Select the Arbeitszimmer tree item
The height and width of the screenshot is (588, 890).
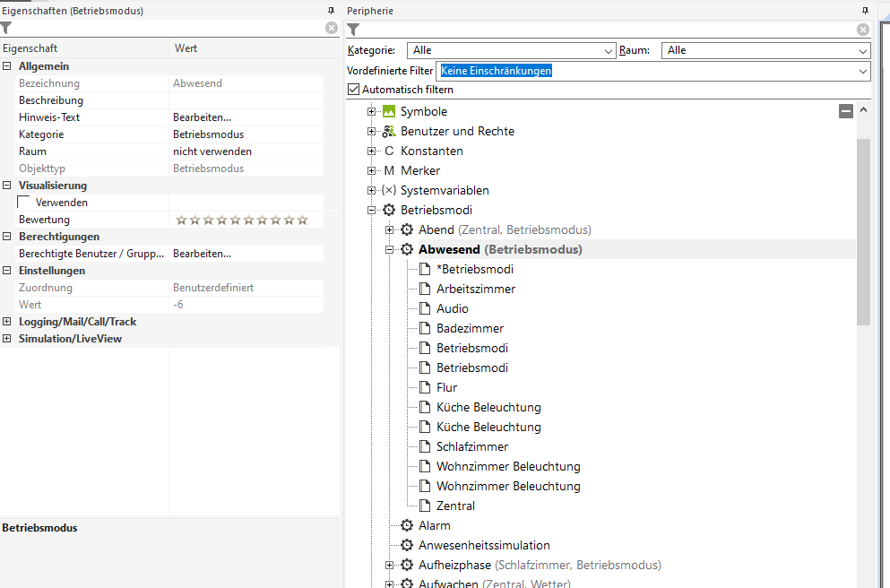pyautogui.click(x=476, y=290)
